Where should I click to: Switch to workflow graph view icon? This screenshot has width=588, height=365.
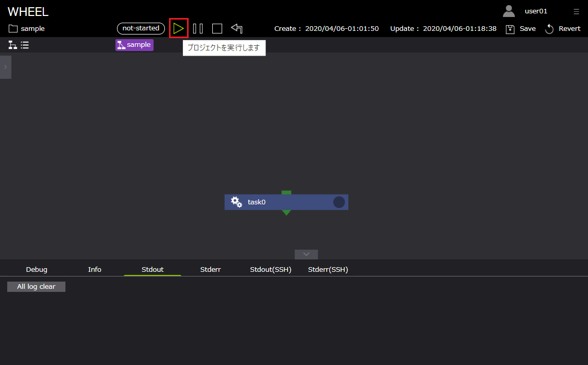pyautogui.click(x=13, y=45)
